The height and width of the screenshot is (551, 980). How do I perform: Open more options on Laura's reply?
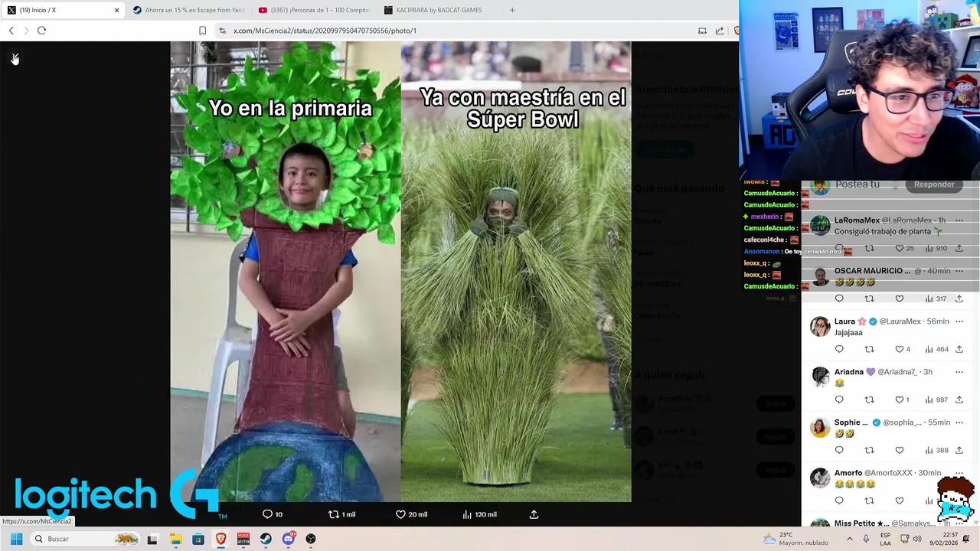tap(959, 321)
